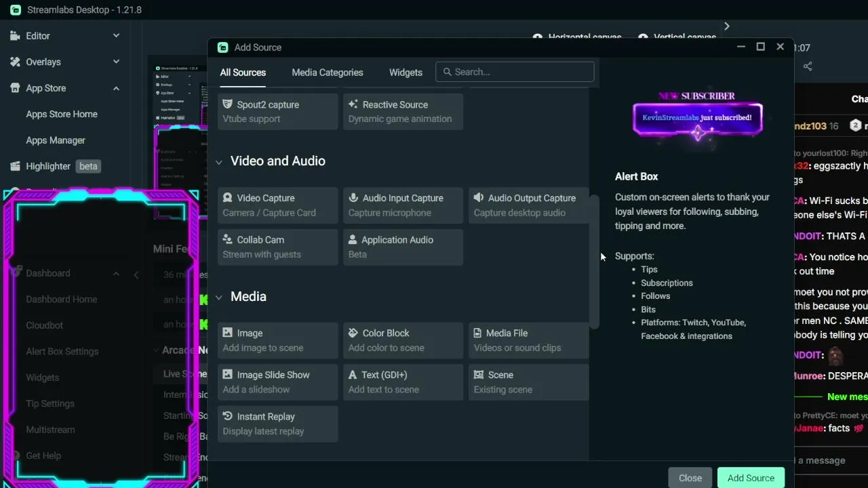868x488 pixels.
Task: Click the Media File document icon
Action: [x=478, y=333]
